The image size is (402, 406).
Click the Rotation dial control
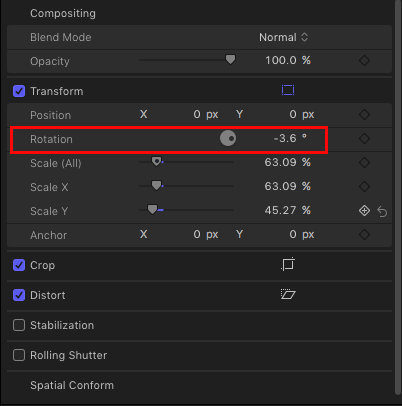(228, 138)
